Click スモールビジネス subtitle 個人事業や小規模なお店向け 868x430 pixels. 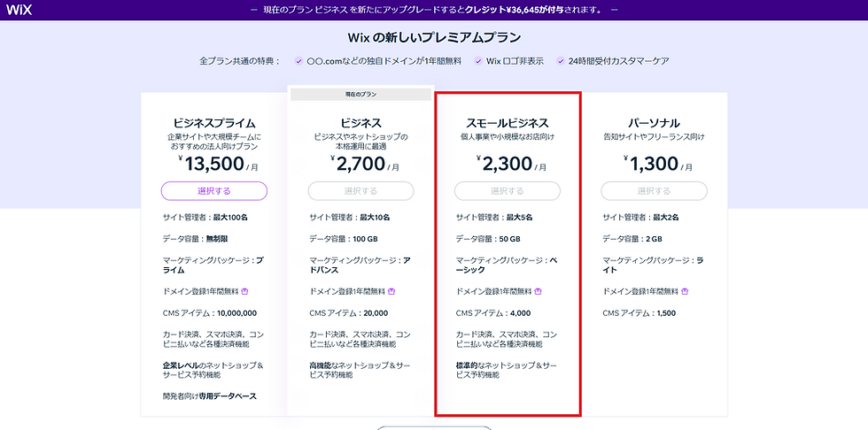[508, 136]
